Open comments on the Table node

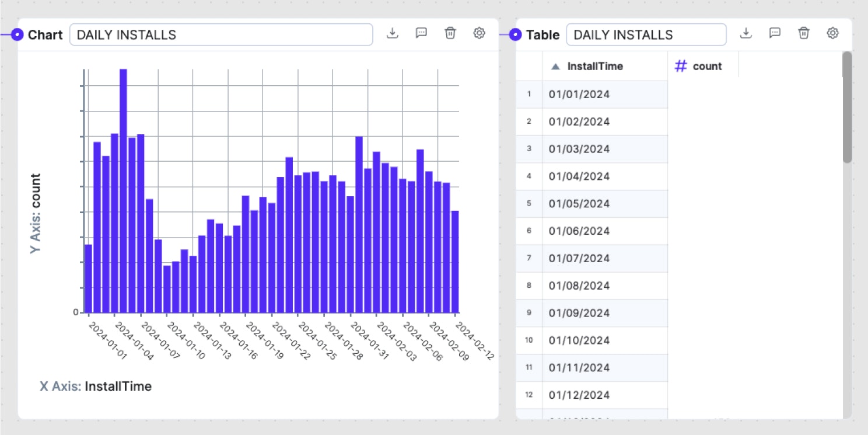coord(775,33)
